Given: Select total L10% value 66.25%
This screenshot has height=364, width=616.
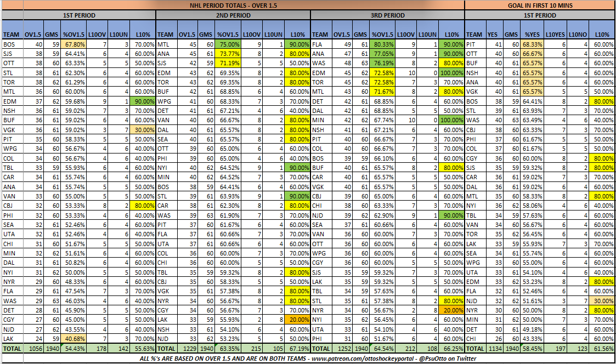Looking at the screenshot, I should point(452,348).
